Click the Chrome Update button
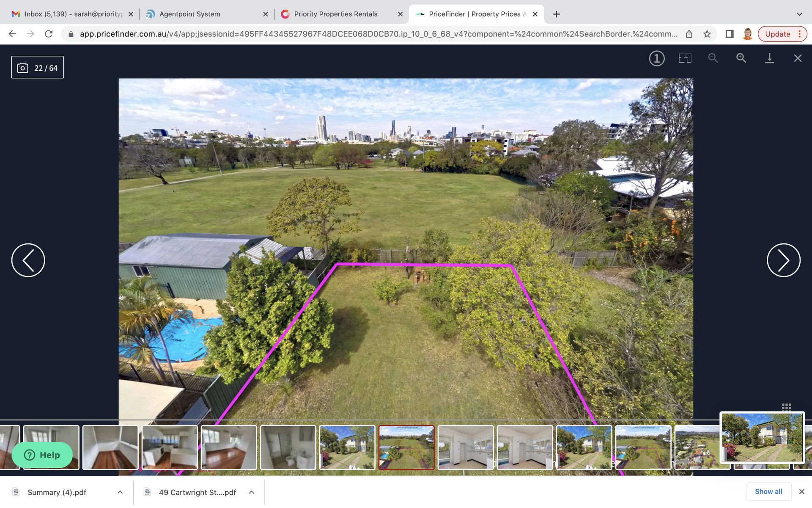 point(777,34)
